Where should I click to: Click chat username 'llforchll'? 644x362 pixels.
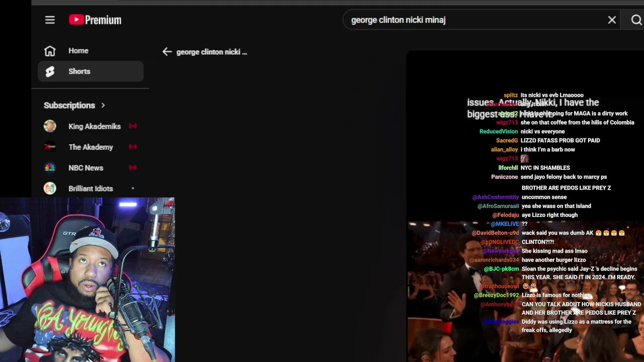tap(508, 167)
